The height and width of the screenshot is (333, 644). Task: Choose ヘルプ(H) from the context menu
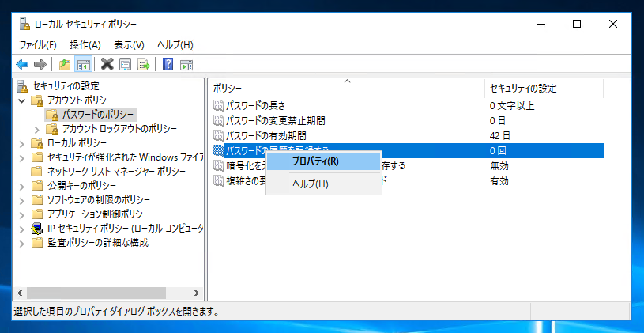click(x=324, y=184)
